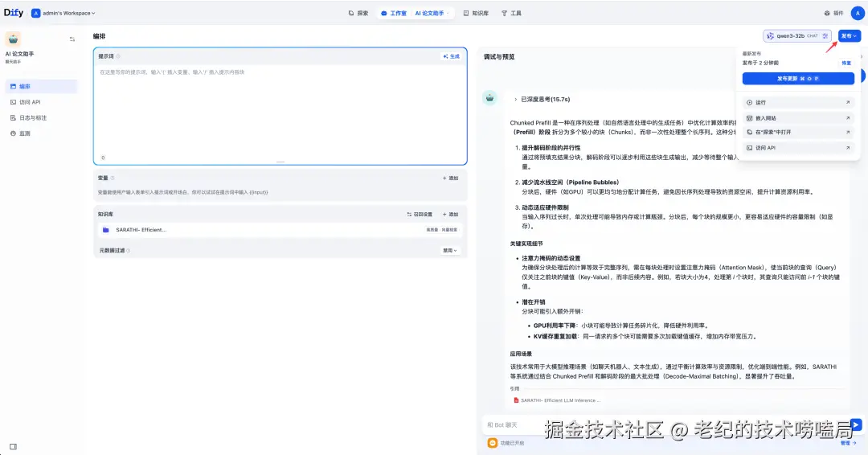This screenshot has height=455, width=868.
Task: Open the 工具 tab
Action: point(511,14)
